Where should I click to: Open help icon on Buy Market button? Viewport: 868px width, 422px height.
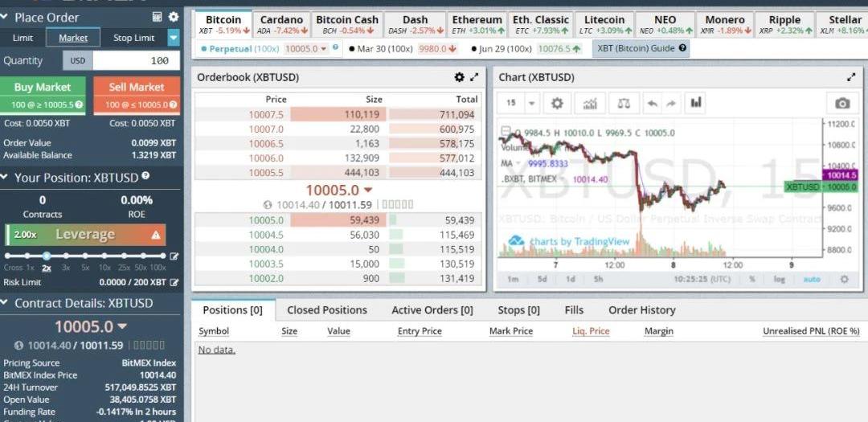click(79, 104)
